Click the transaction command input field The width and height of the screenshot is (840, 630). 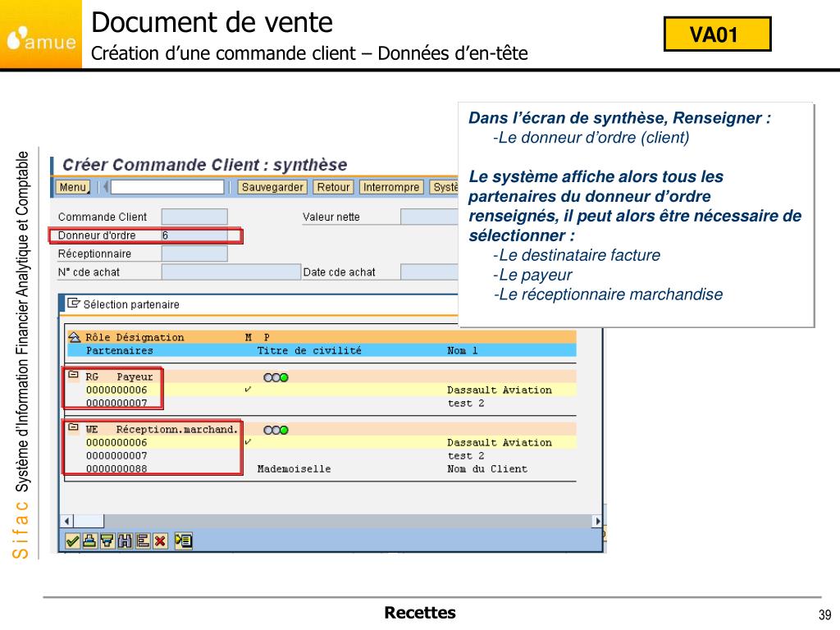coord(167,187)
